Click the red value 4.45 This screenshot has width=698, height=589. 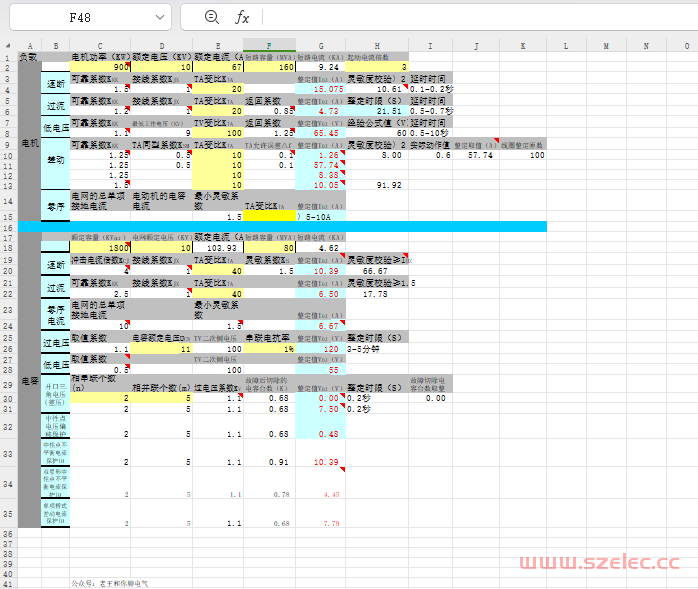coord(321,483)
